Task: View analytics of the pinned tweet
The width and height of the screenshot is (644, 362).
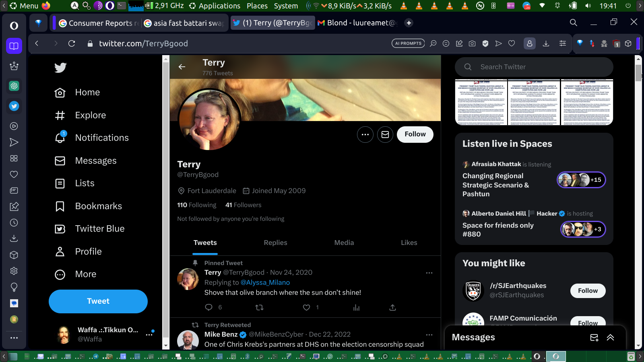Action: tap(356, 308)
